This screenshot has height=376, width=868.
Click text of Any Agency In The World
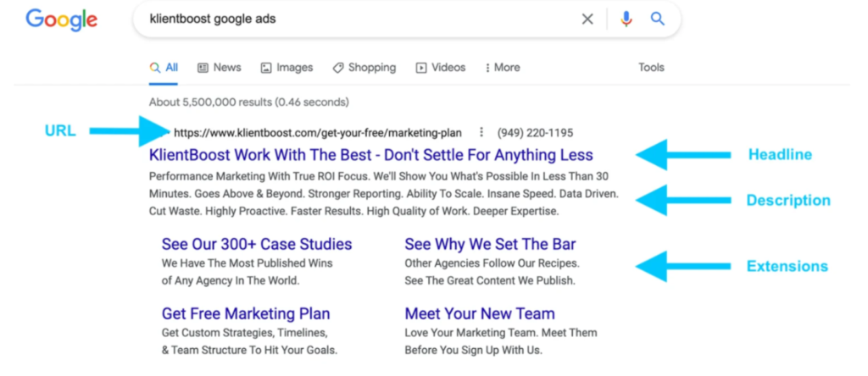point(231,281)
